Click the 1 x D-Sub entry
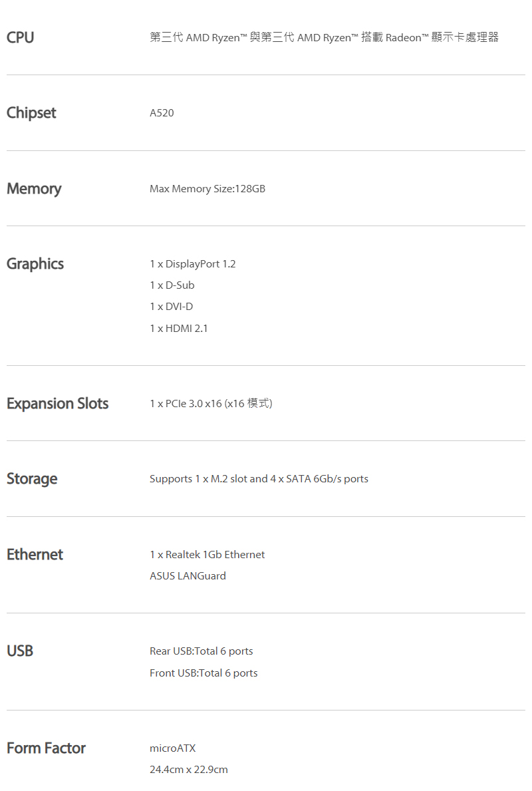 click(172, 285)
